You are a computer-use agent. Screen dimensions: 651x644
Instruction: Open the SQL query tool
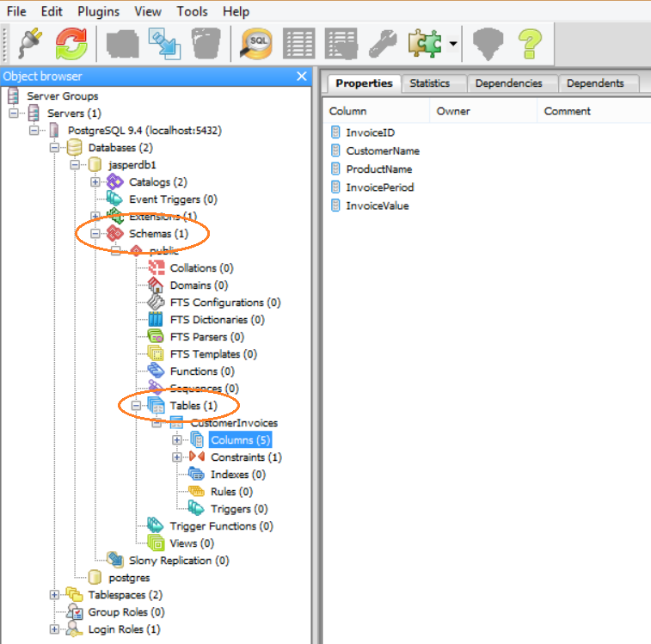256,43
